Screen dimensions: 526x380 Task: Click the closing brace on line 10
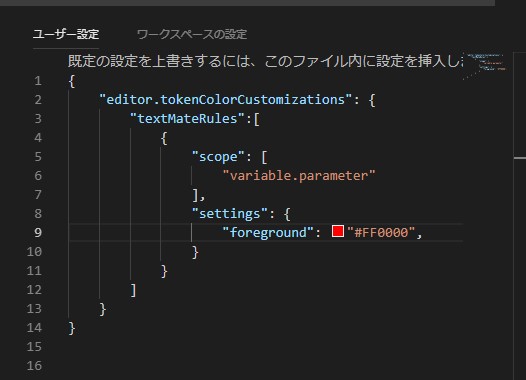click(x=195, y=252)
